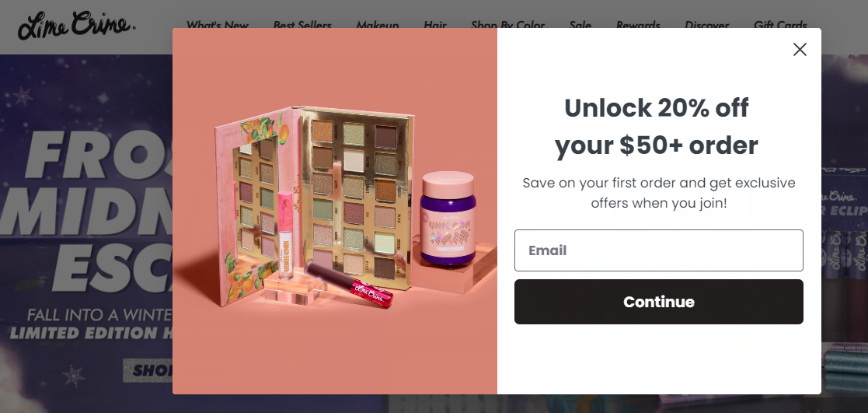Click the Lime Crime logo
This screenshot has height=413, width=868.
coord(76,26)
